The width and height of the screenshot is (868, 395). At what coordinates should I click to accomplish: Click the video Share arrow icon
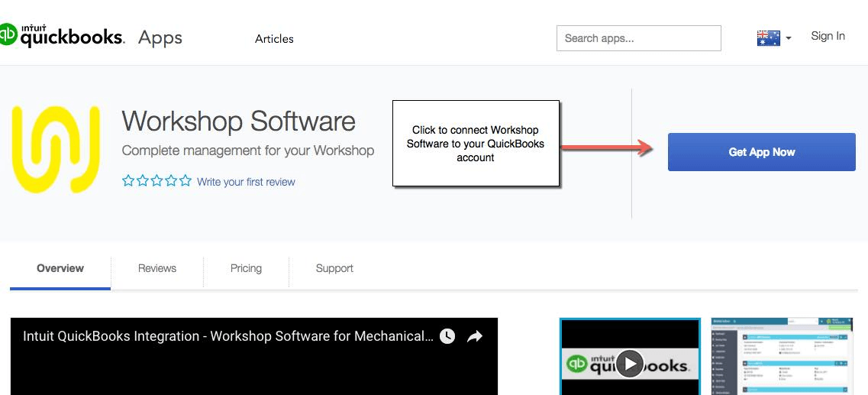click(475, 336)
